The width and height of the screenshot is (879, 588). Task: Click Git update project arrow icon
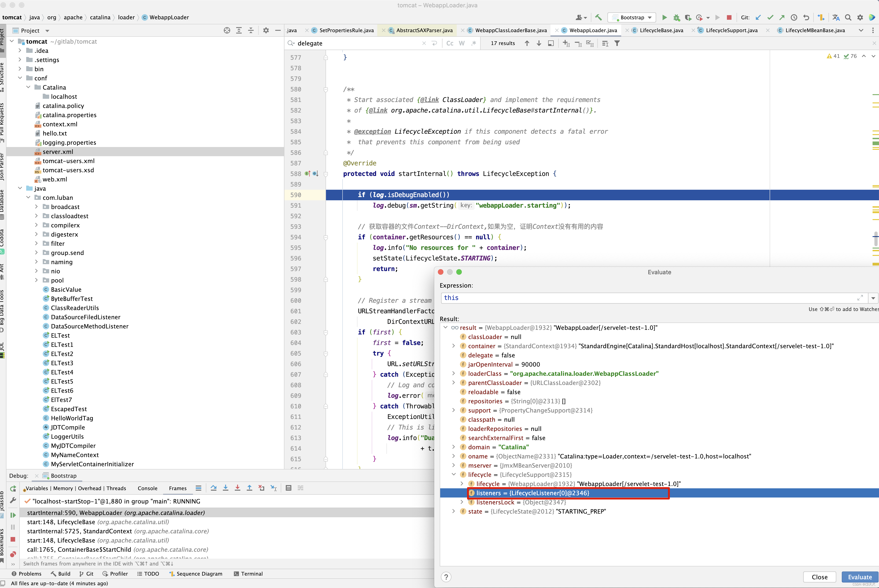758,17
